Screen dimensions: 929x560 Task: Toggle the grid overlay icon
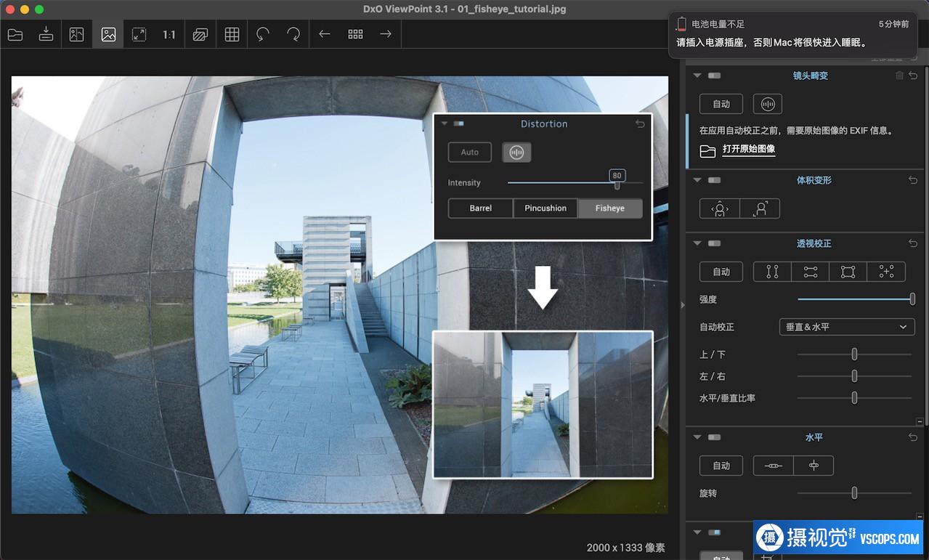232,34
